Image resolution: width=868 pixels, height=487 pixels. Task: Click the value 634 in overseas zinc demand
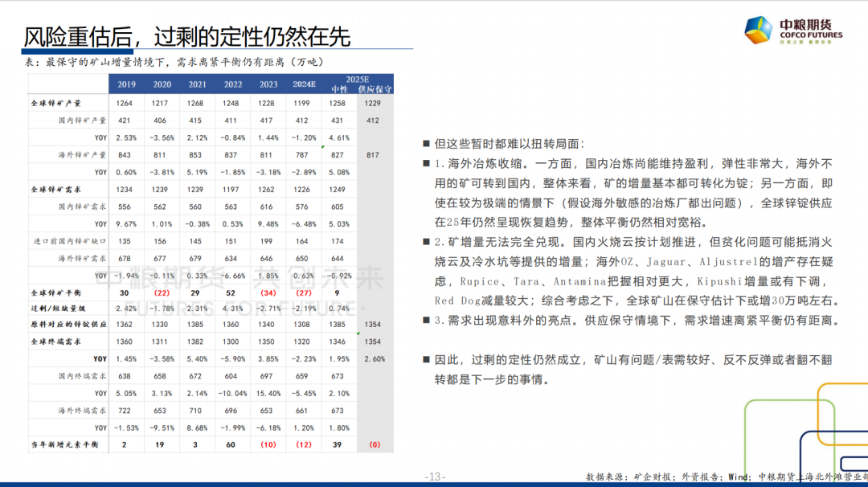(x=231, y=259)
